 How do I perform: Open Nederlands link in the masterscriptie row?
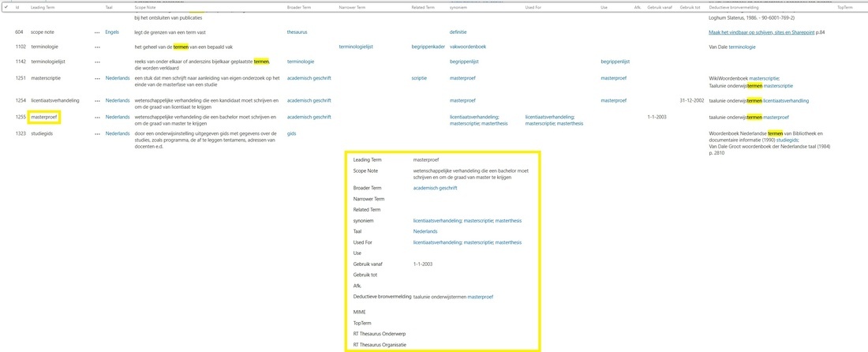click(x=118, y=78)
